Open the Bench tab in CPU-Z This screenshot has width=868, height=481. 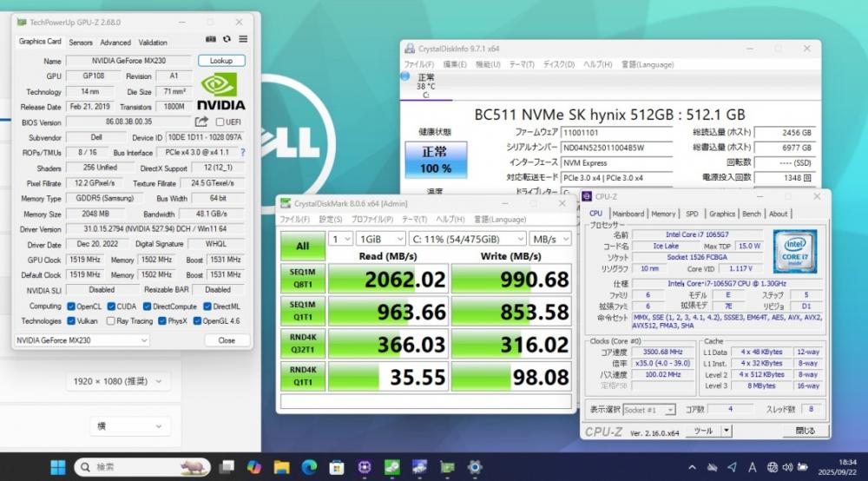coord(751,214)
